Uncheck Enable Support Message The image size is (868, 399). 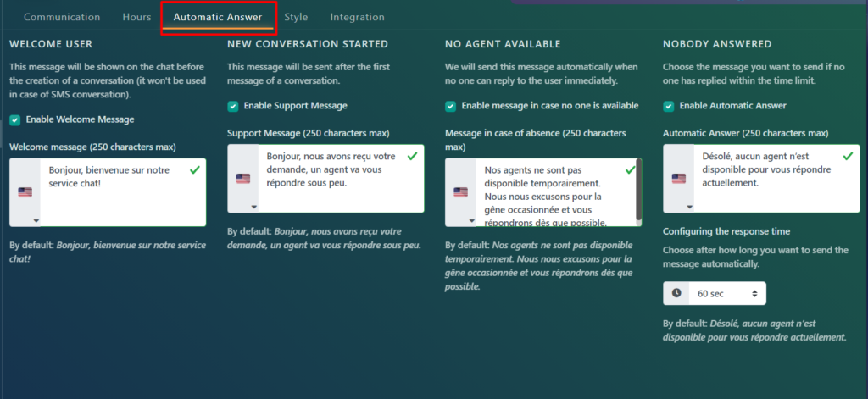(232, 106)
